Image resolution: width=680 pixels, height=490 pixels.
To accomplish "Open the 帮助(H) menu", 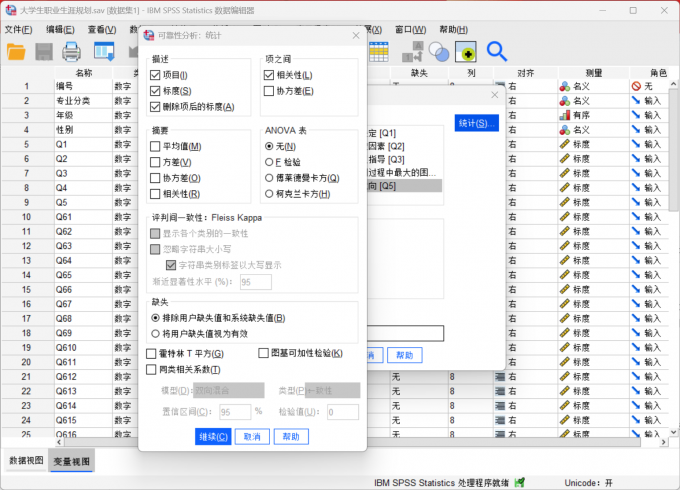I will (x=453, y=29).
